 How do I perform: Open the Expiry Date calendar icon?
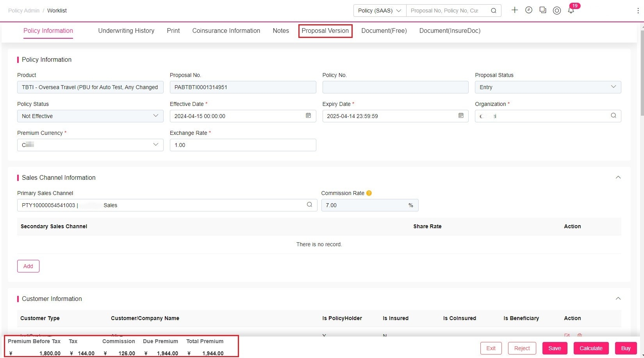point(461,116)
